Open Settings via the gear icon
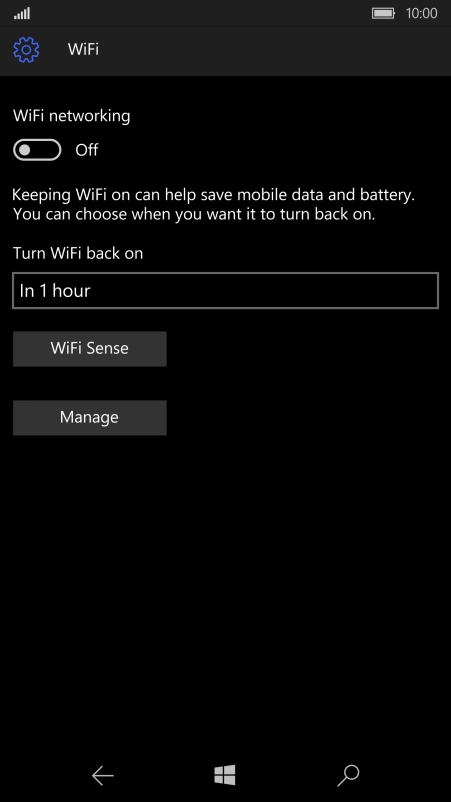Screen dimensions: 451x802 [26, 50]
